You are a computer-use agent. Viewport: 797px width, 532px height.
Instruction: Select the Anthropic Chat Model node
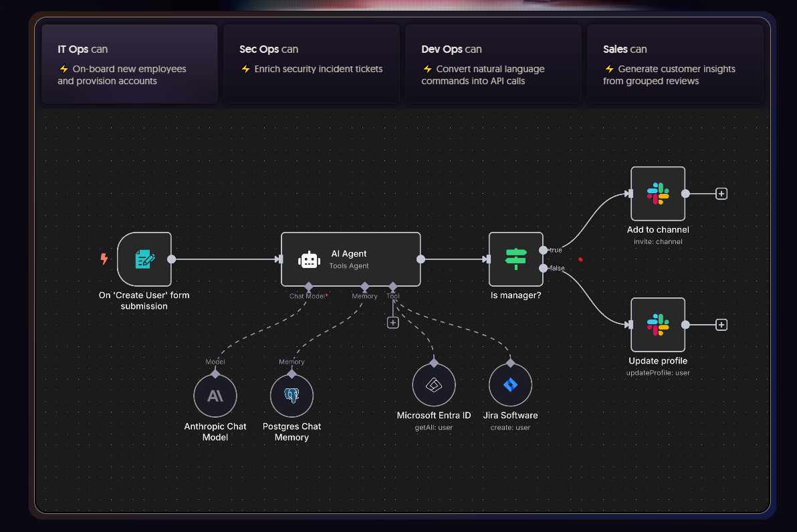[x=215, y=396]
